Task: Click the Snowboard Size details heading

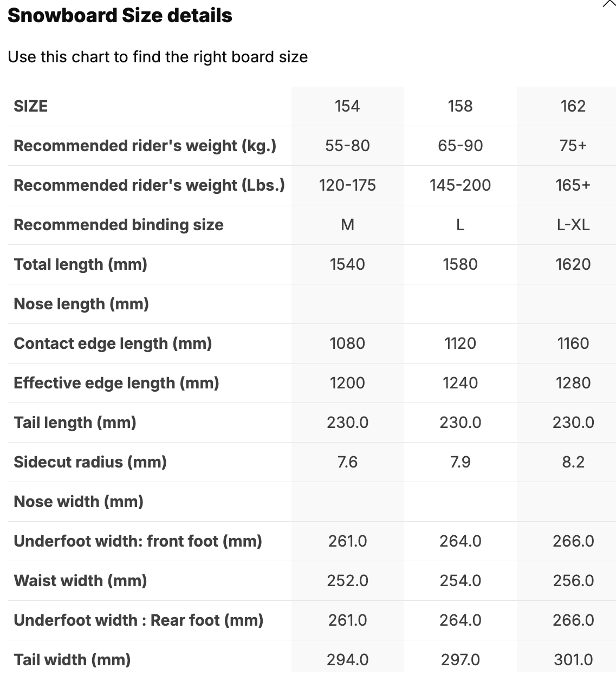Action: click(120, 16)
